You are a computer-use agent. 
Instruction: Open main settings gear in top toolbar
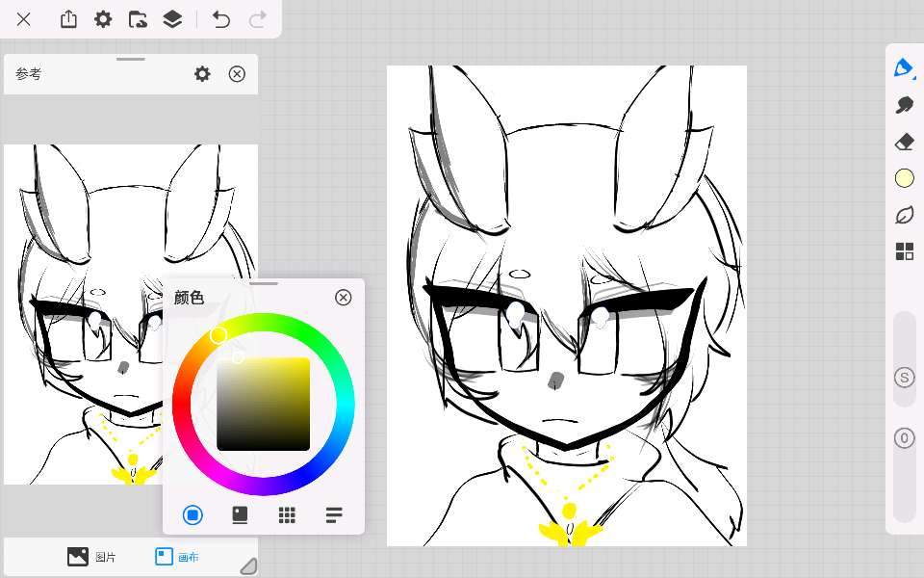(103, 19)
